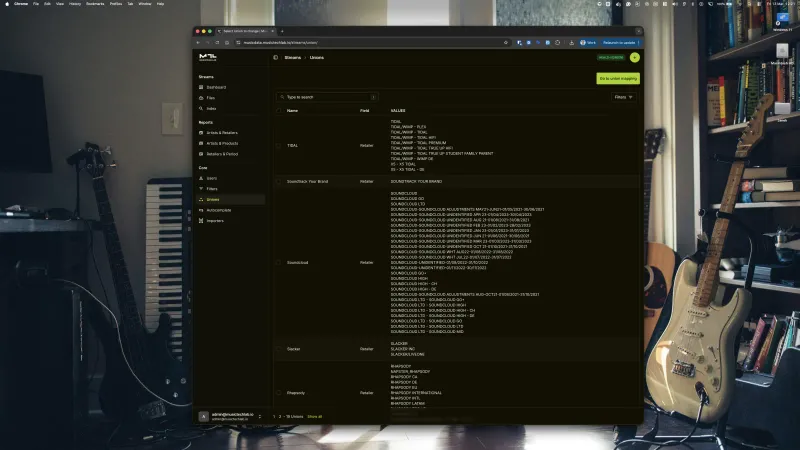Sort by the Name column header
Viewport: 800px width, 450px height.
pyautogui.click(x=292, y=111)
